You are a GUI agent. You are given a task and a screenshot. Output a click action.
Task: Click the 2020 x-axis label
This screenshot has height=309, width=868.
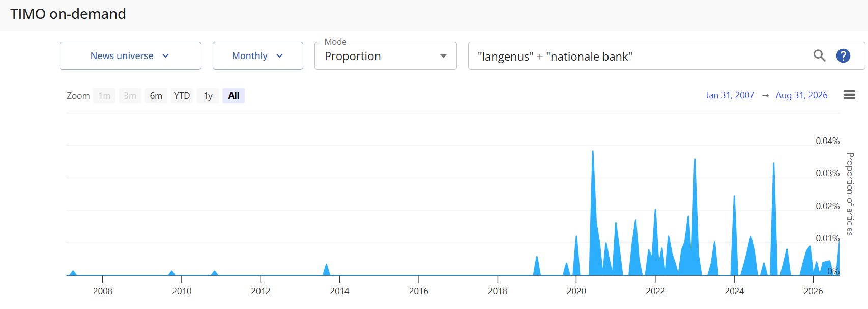point(576,291)
